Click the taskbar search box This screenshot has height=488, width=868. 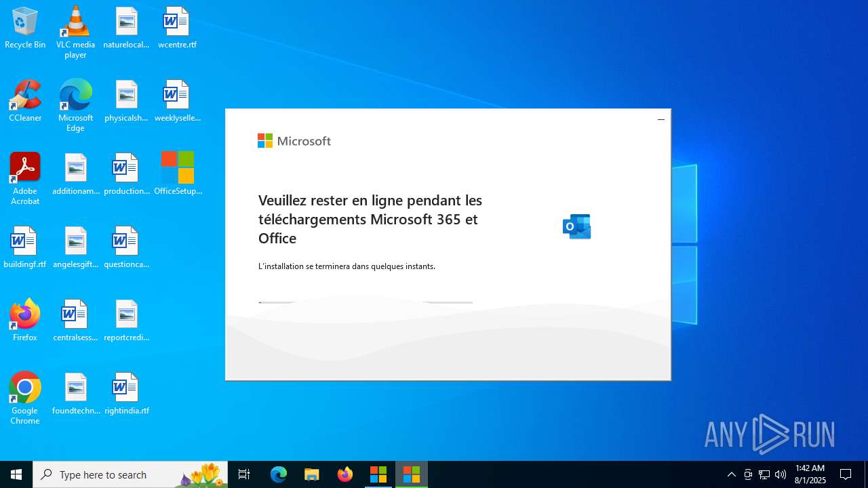(130, 474)
